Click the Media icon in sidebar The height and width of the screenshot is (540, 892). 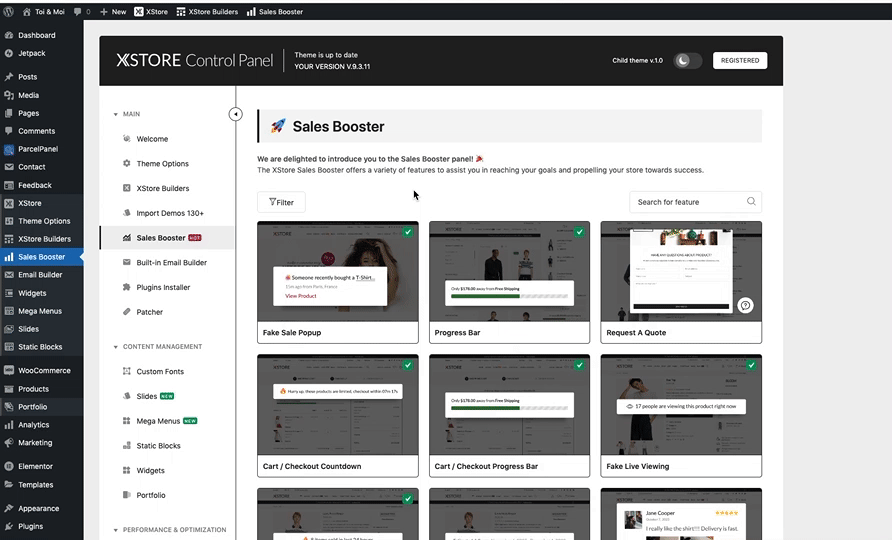9,95
